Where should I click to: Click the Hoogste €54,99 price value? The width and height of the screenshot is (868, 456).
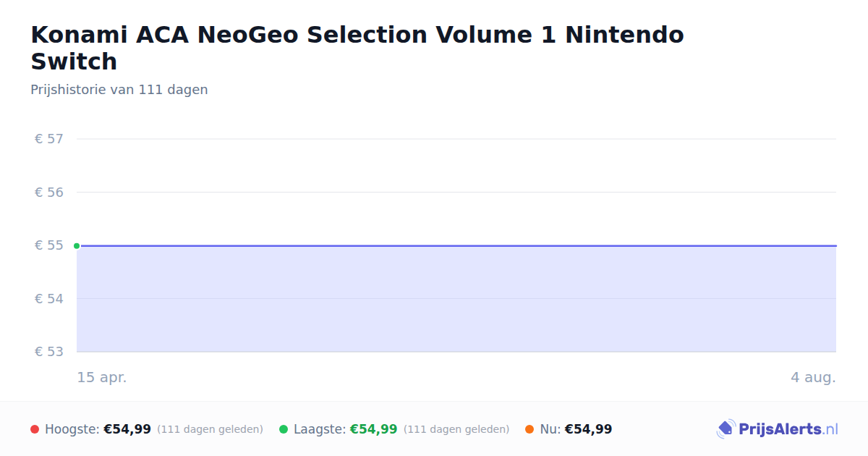[x=127, y=429]
